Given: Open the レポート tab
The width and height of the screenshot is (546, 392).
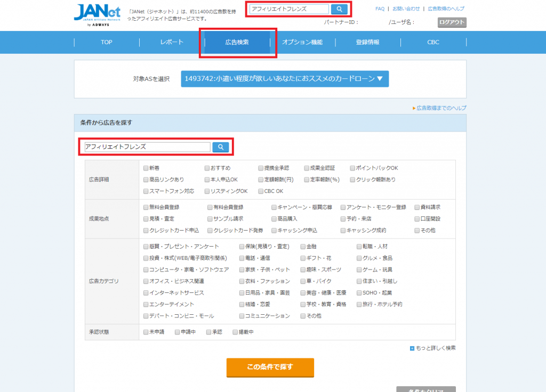Looking at the screenshot, I should 172,43.
